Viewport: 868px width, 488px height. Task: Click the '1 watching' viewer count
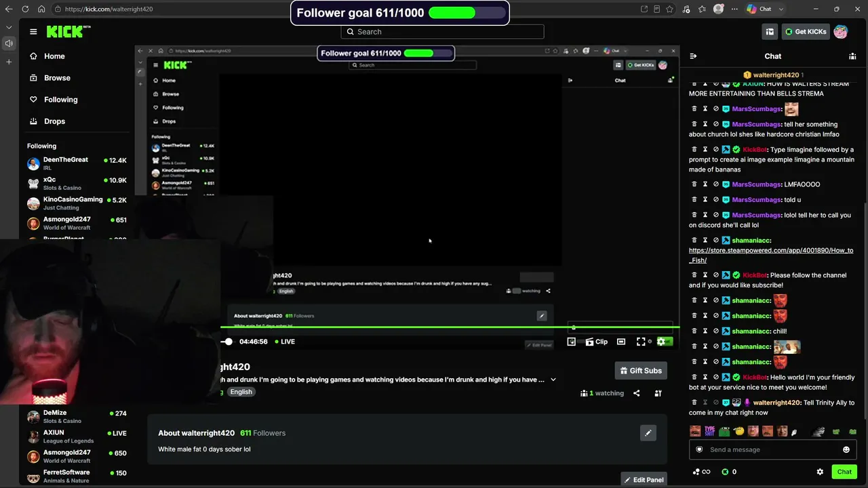[602, 393]
